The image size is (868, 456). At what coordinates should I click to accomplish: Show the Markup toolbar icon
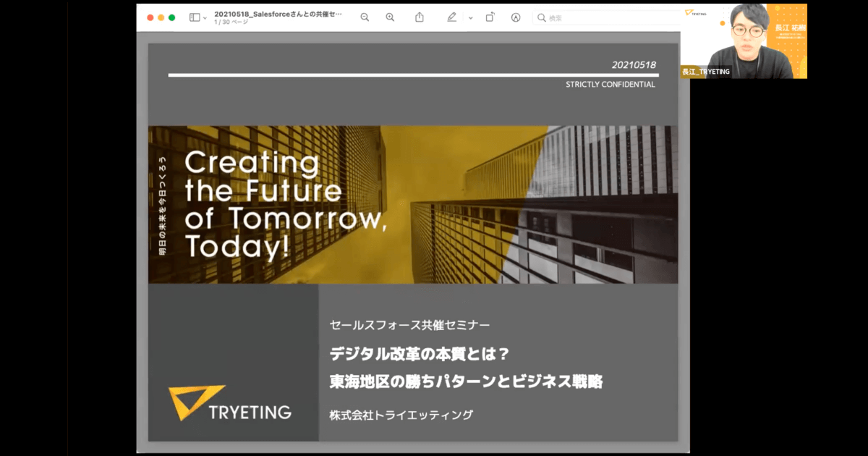516,17
